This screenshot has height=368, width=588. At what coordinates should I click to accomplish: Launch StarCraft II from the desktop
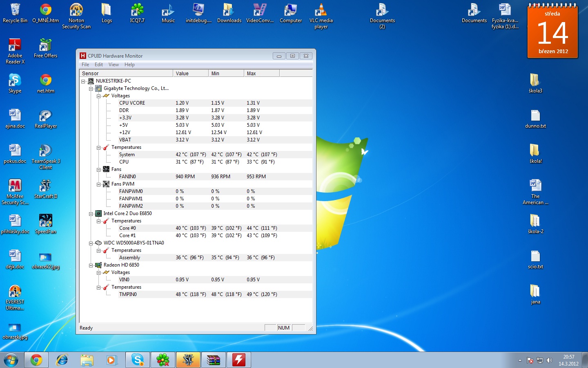[45, 189]
